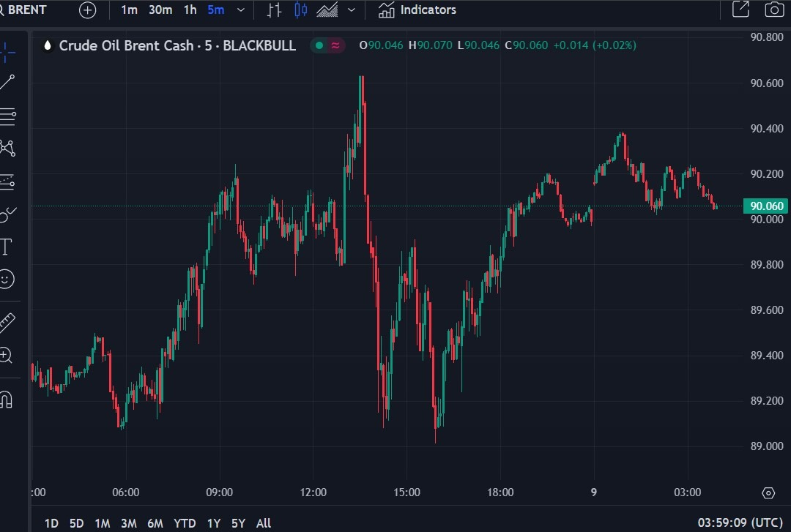
Task: Open the Fibonacci retracement tools
Action: click(x=7, y=116)
